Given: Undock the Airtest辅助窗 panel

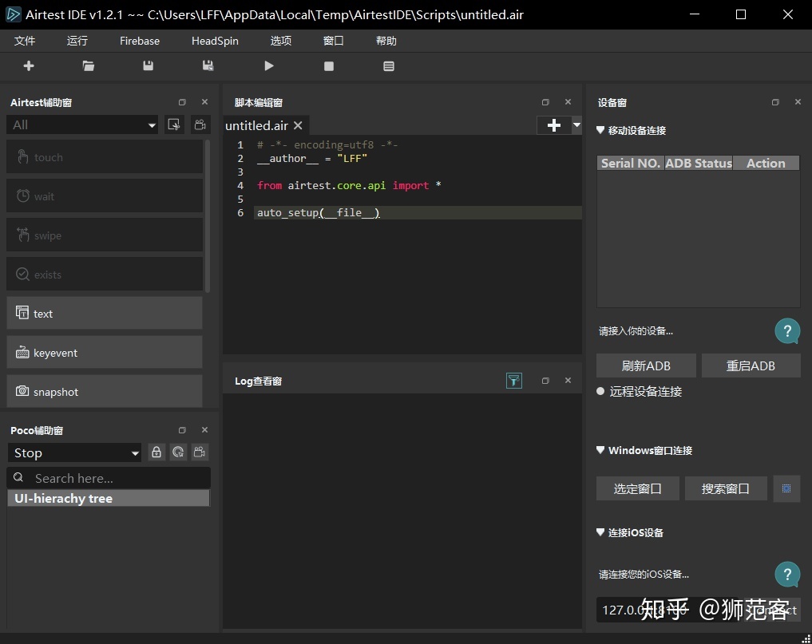Looking at the screenshot, I should (182, 102).
